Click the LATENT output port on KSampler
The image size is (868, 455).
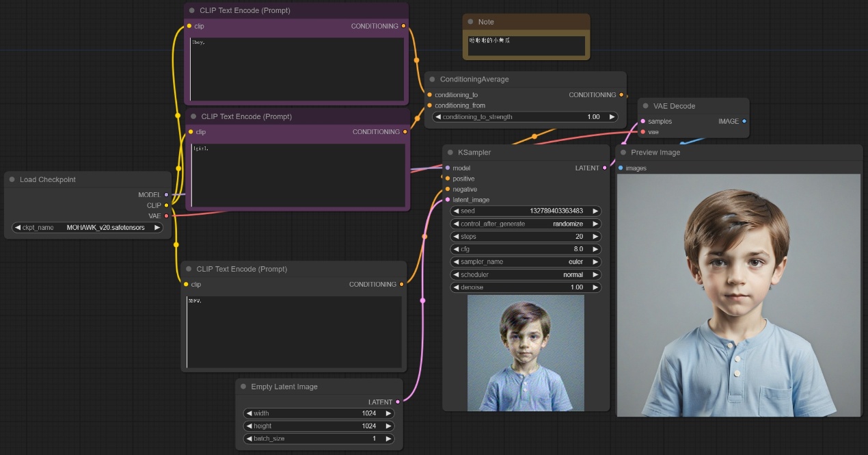point(604,168)
